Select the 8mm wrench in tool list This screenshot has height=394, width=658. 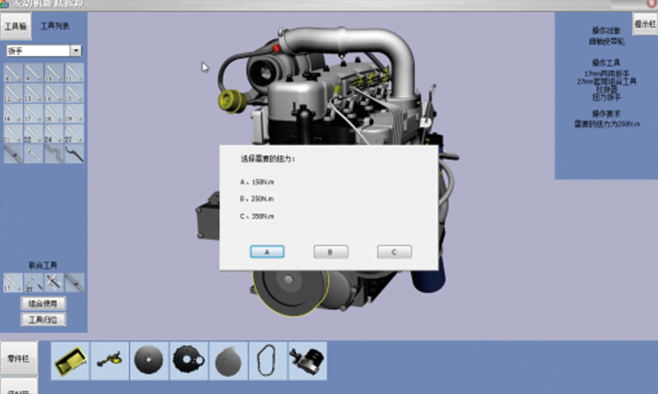(13, 73)
